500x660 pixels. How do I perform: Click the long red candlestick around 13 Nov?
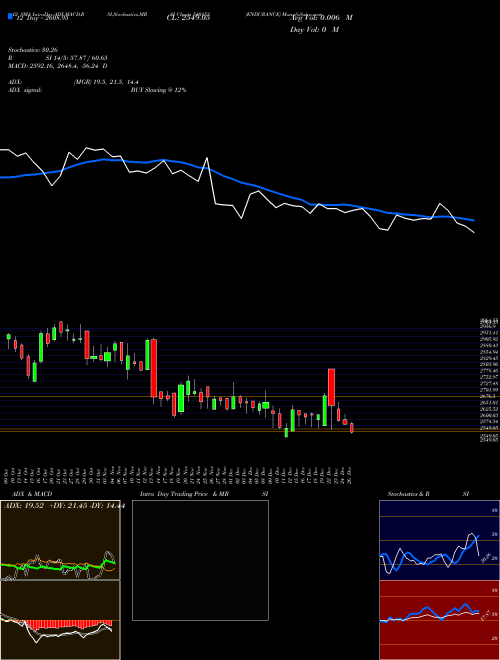tap(154, 368)
